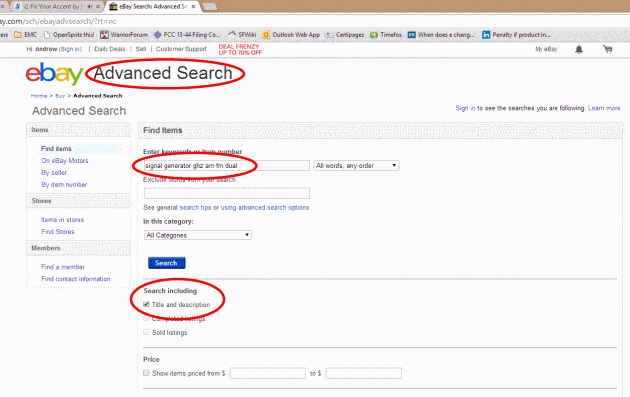630x397 pixels.
Task: Click the minimum price input field
Action: pyautogui.click(x=268, y=373)
